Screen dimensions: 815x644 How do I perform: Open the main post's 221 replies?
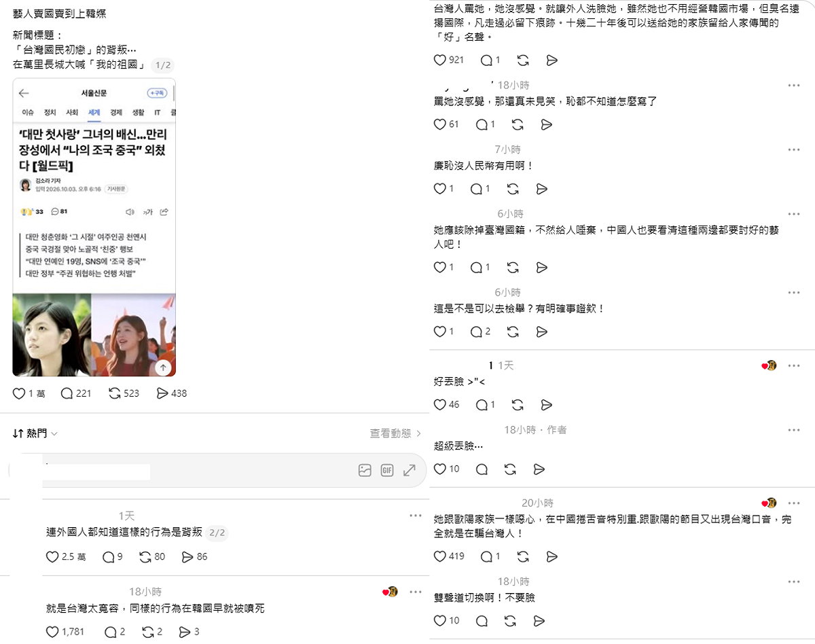click(x=67, y=393)
